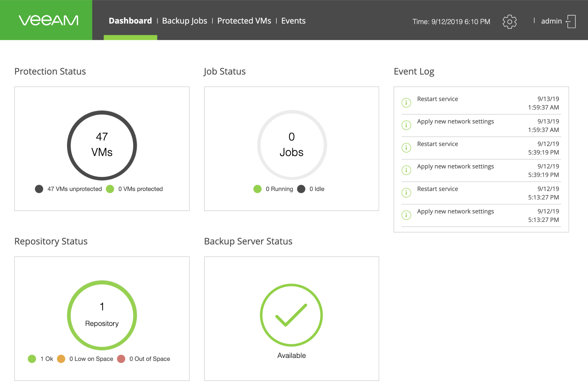
Task: Click the 1 Repository donut chart
Action: [x=102, y=315]
